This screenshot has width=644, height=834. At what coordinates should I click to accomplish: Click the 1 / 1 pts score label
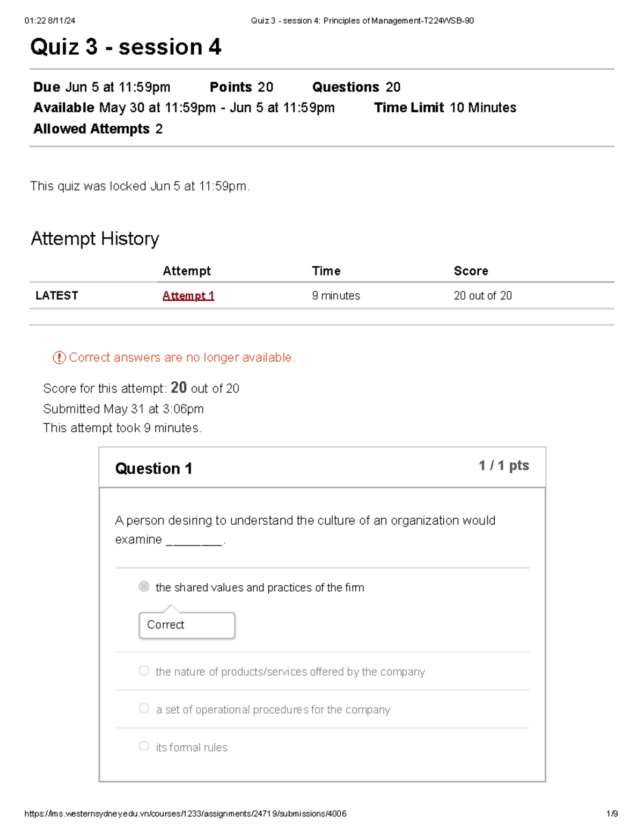(504, 466)
